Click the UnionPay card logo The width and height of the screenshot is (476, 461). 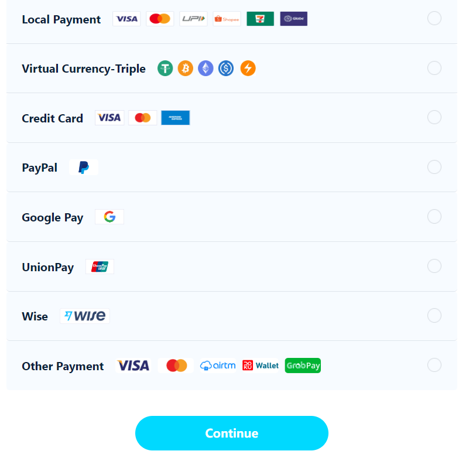100,267
